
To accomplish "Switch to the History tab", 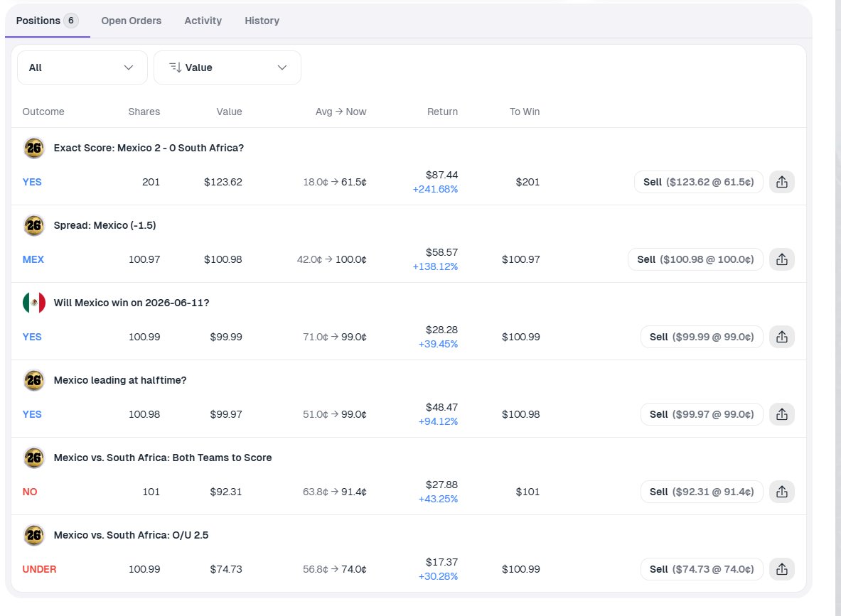I will pyautogui.click(x=262, y=21).
